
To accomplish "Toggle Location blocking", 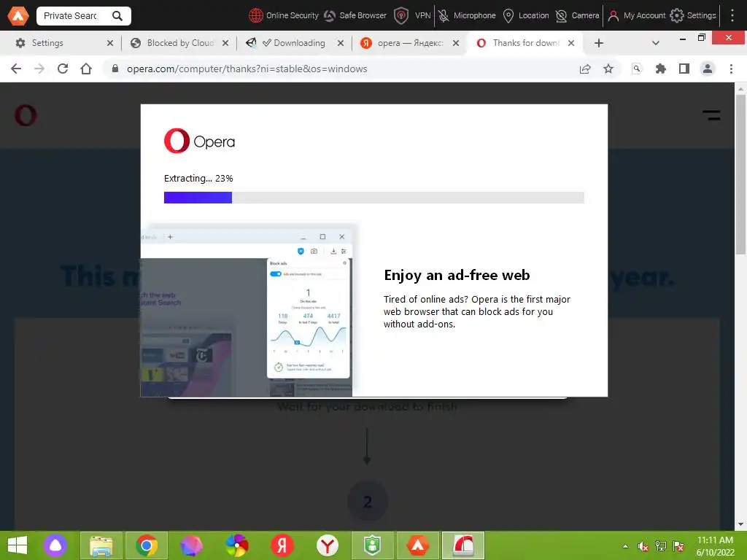I will coord(526,16).
